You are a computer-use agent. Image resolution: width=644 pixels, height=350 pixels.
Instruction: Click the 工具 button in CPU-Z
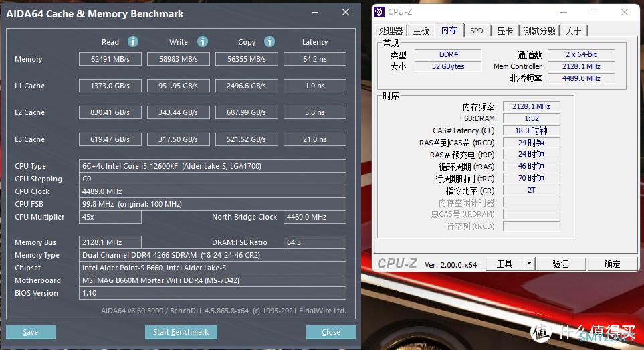(505, 264)
